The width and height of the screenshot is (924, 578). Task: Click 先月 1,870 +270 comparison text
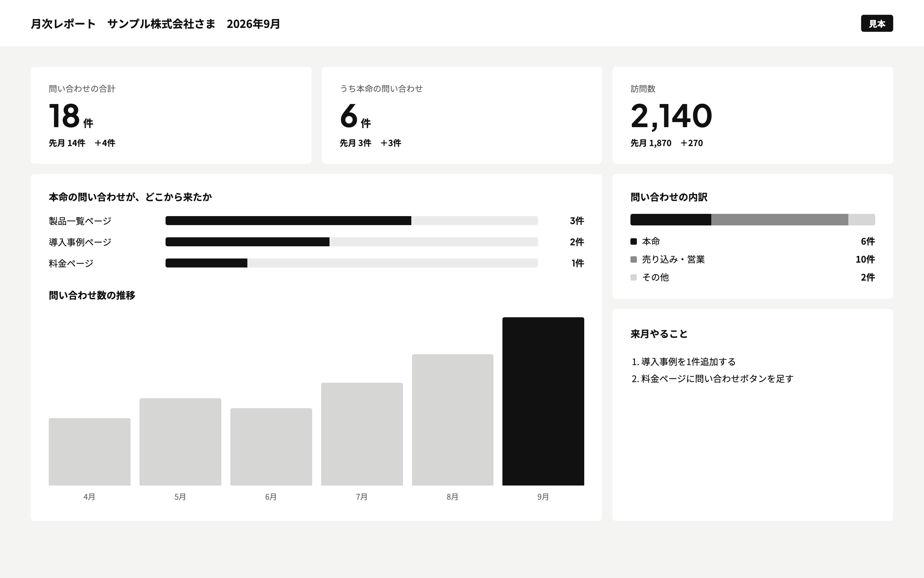[x=666, y=143]
